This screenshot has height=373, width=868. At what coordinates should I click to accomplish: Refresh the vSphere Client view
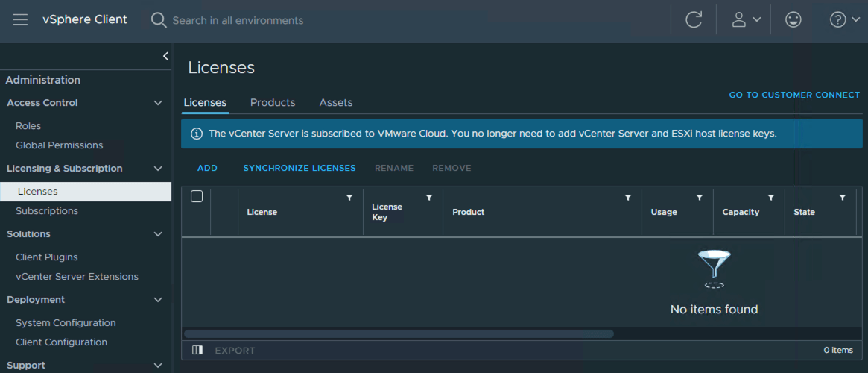click(694, 20)
